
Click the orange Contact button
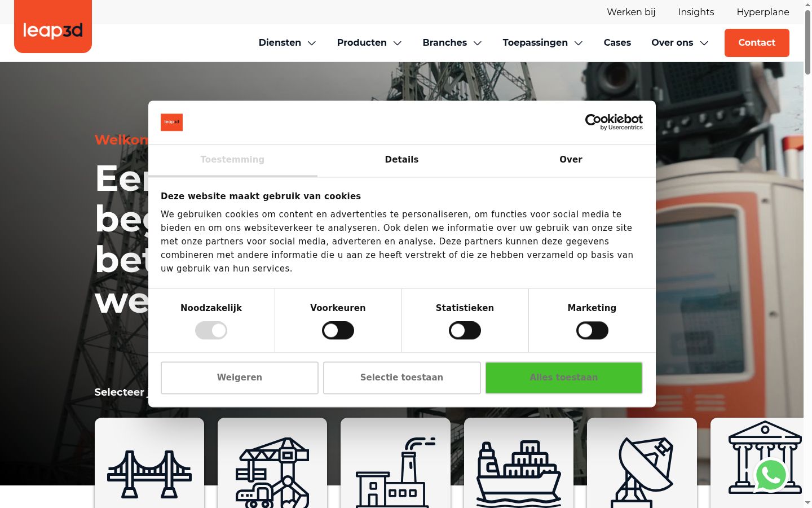[x=757, y=43]
